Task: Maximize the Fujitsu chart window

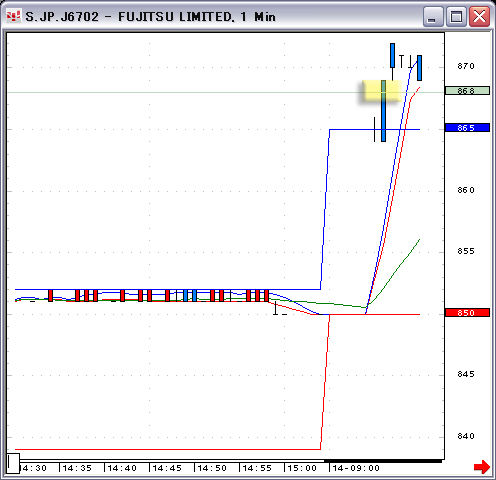Action: (x=456, y=16)
